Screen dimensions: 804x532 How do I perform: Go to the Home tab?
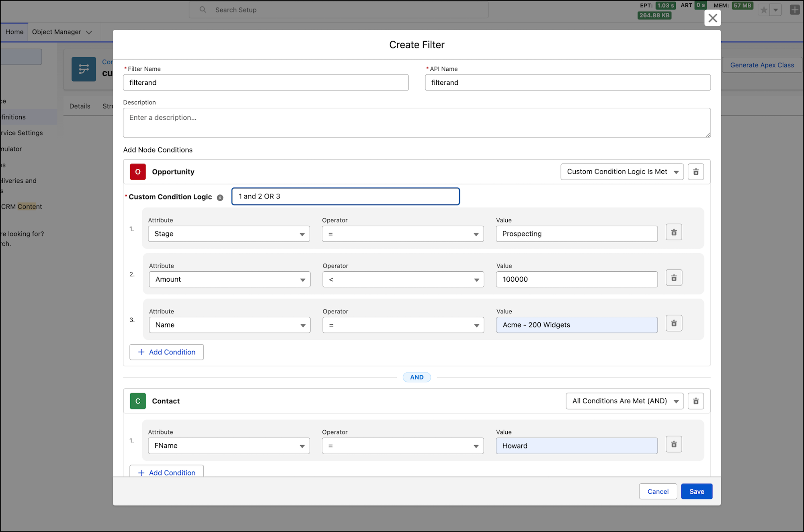[14, 32]
